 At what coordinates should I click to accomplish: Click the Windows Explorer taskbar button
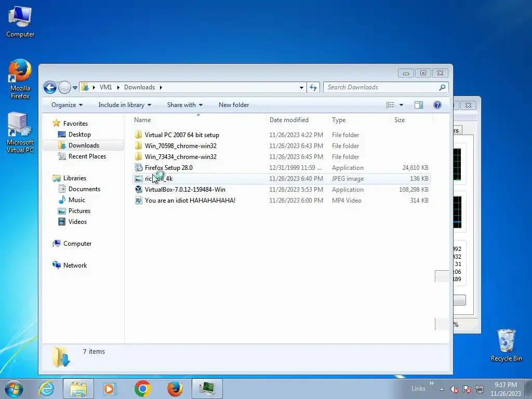[78, 389]
